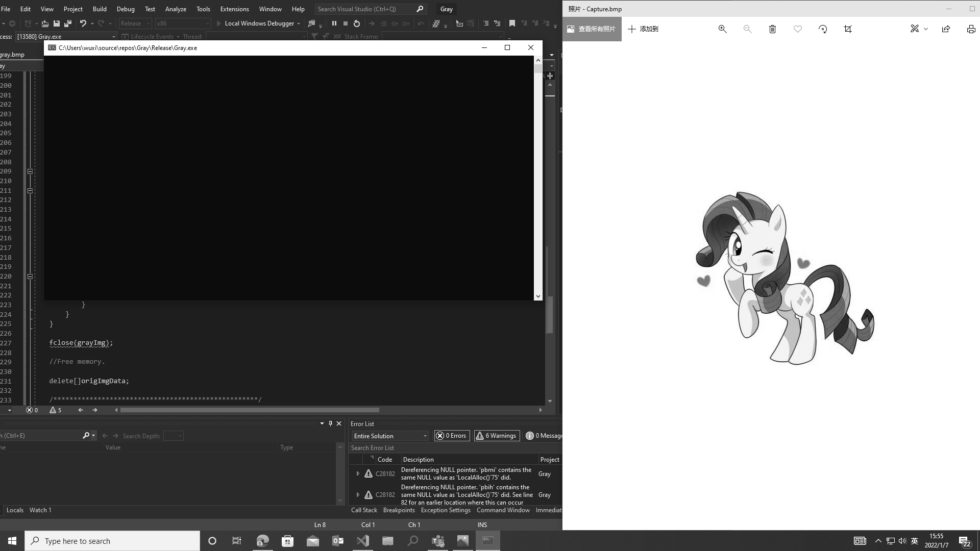Open the Command Window tab
The height and width of the screenshot is (551, 980).
click(503, 510)
